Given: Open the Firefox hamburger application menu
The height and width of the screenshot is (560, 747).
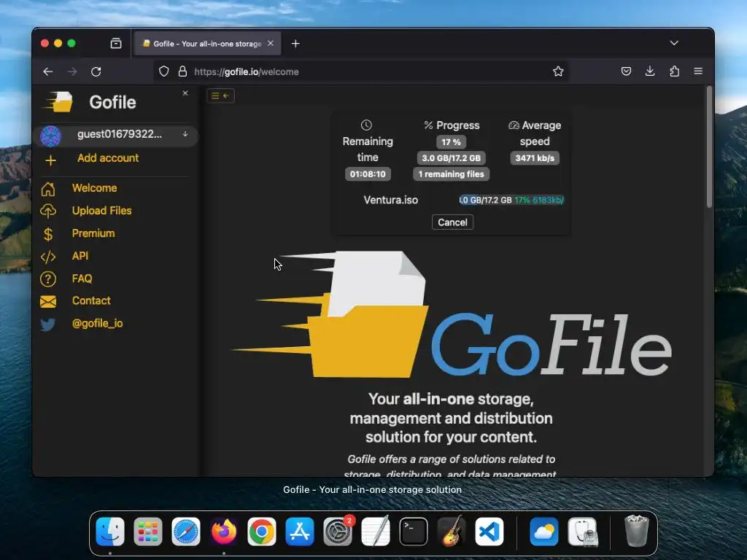Looking at the screenshot, I should pyautogui.click(x=698, y=71).
